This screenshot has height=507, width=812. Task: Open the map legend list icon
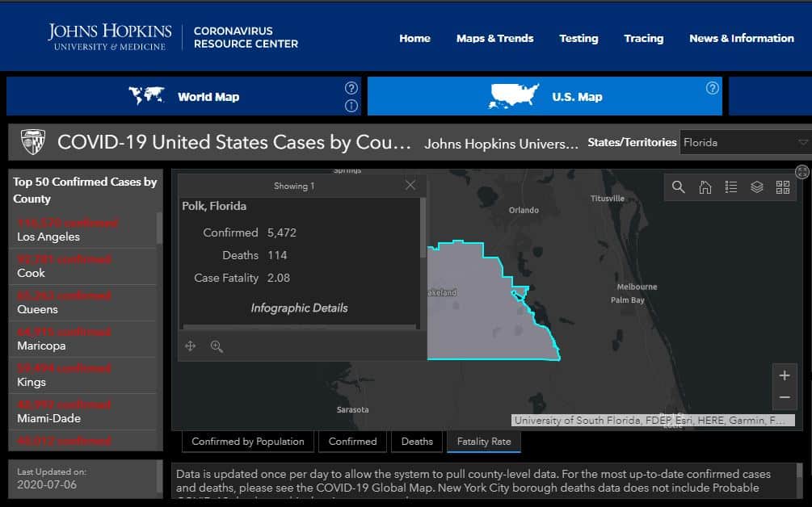[x=730, y=186]
